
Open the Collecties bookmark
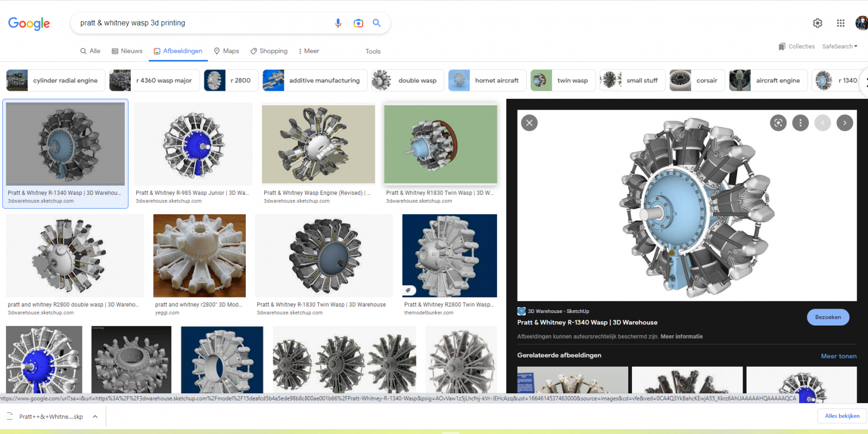pos(796,47)
